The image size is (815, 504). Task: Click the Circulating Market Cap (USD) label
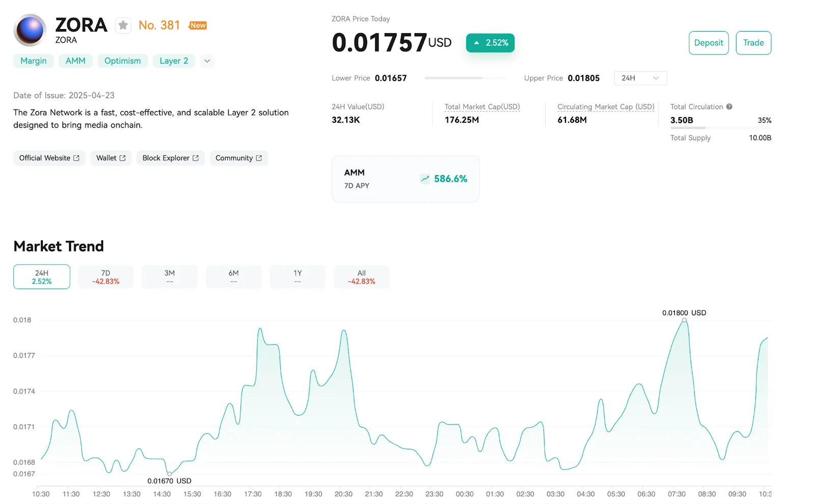(606, 107)
